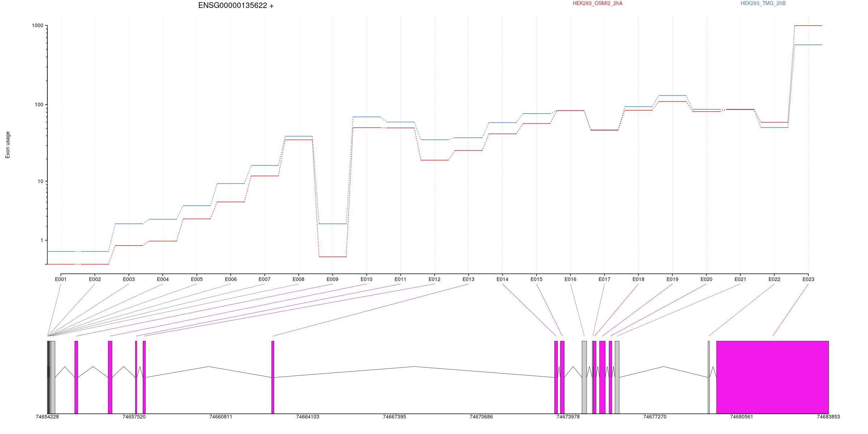Image resolution: width=868 pixels, height=434 pixels.
Task: Select the HEK293_TMG_2hB legend label
Action: coord(763,3)
